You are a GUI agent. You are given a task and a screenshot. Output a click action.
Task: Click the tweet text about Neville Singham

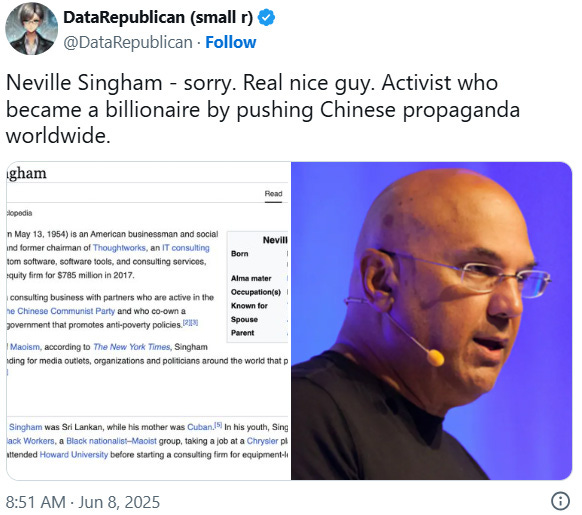pos(263,109)
